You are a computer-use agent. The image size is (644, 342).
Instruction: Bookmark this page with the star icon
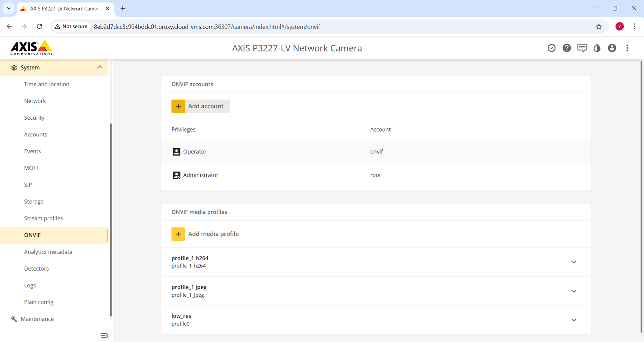pyautogui.click(x=599, y=27)
